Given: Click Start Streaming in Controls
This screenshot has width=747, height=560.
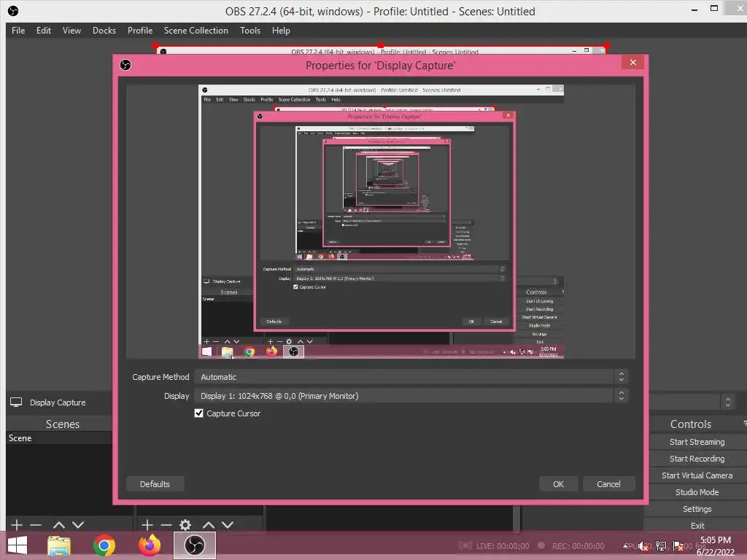Looking at the screenshot, I should click(697, 442).
